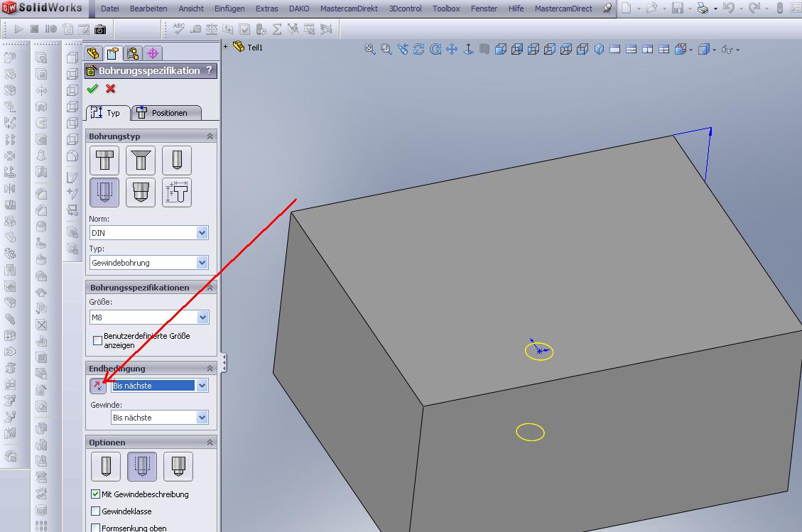
Task: Click the Sigma equations icon
Action: [277, 29]
